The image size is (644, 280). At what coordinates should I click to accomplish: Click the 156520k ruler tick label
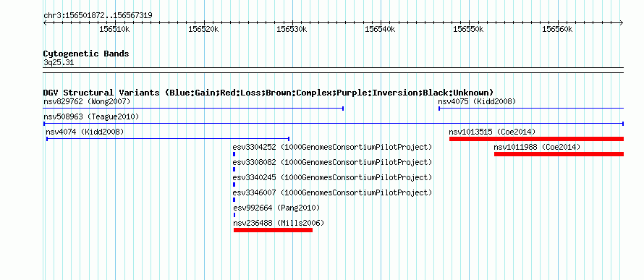tap(204, 29)
